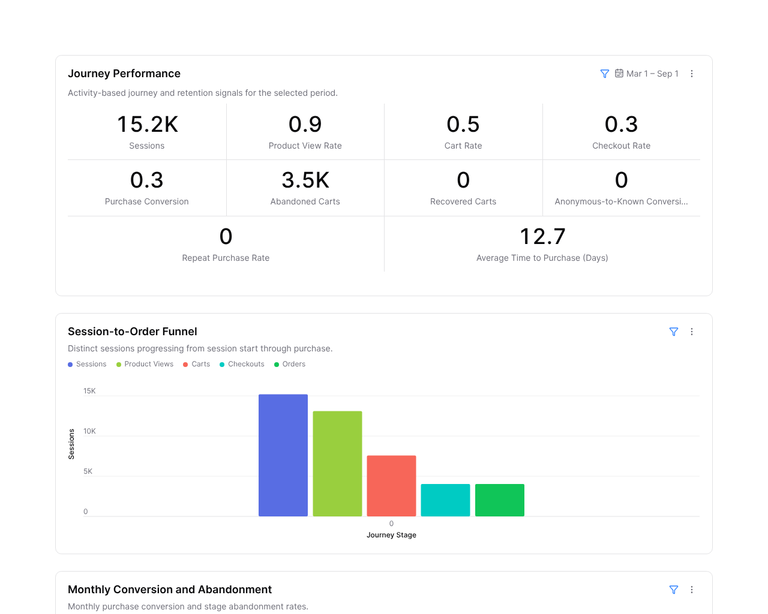Click the calendar icon beside Mar 1 – Sep 1
This screenshot has height=614, width=768.
[619, 73]
